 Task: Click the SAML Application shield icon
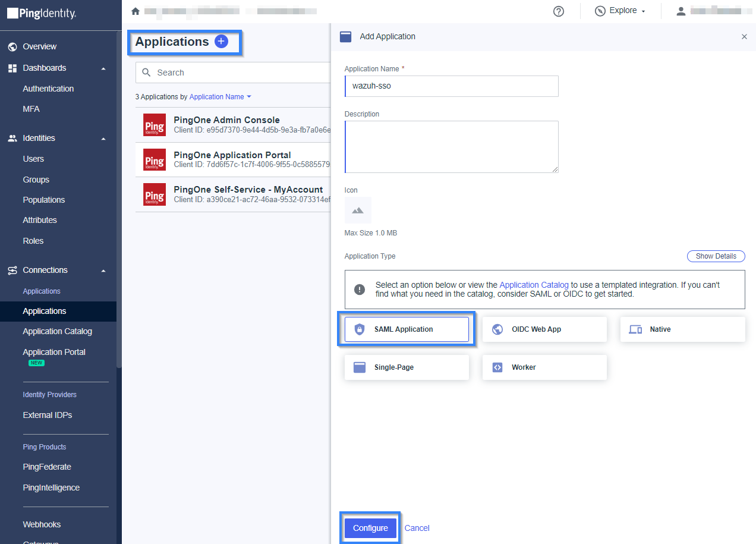click(x=359, y=329)
